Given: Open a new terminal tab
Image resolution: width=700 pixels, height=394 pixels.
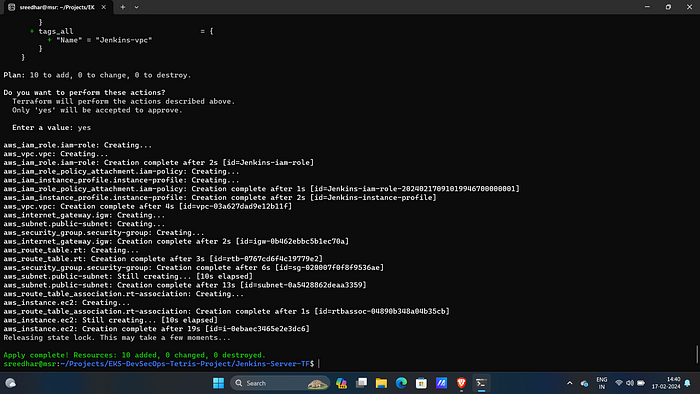Looking at the screenshot, I should pyautogui.click(x=122, y=7).
